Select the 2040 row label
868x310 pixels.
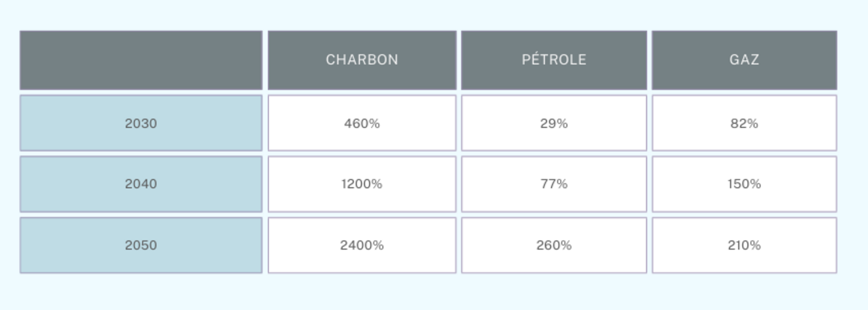(x=141, y=184)
